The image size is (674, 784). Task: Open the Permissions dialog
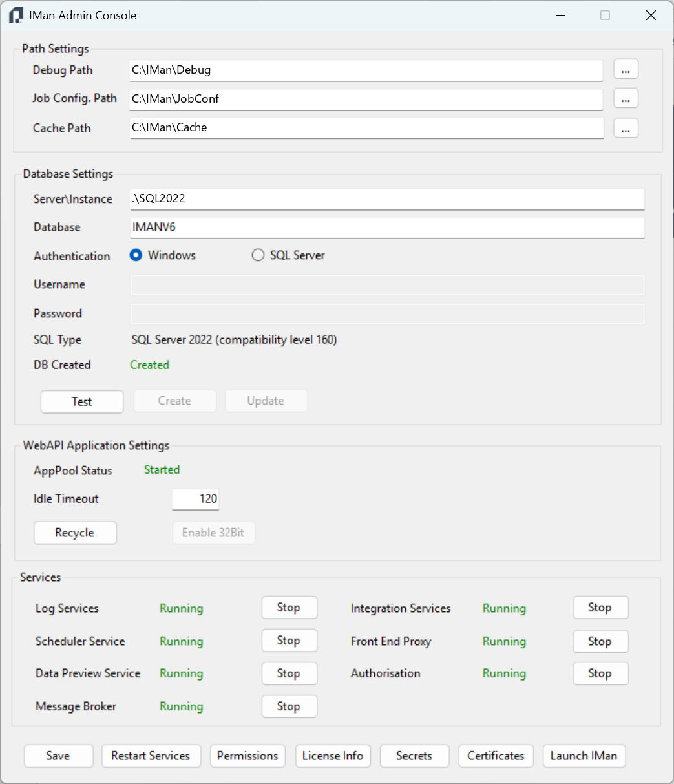[247, 756]
